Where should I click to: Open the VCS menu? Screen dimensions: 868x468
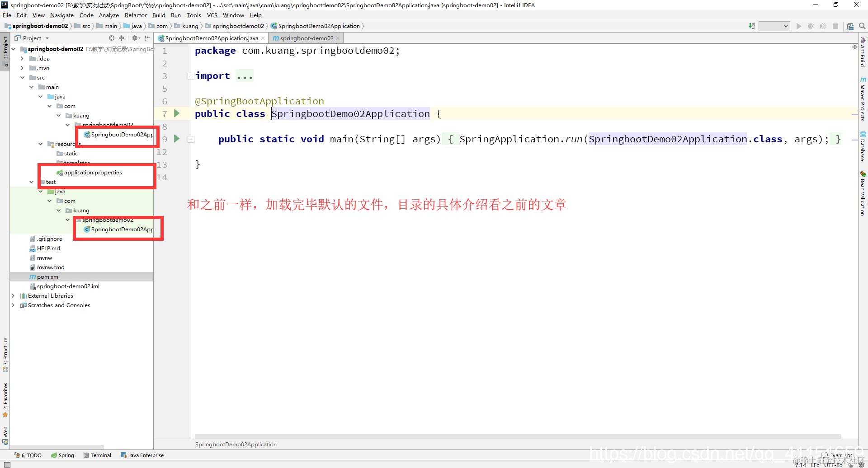click(x=212, y=15)
